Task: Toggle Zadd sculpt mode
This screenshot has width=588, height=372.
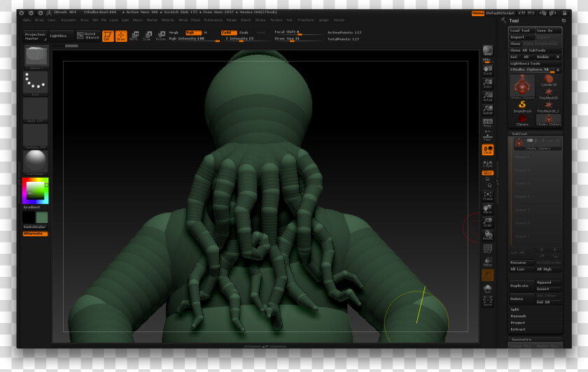Action: [x=228, y=33]
